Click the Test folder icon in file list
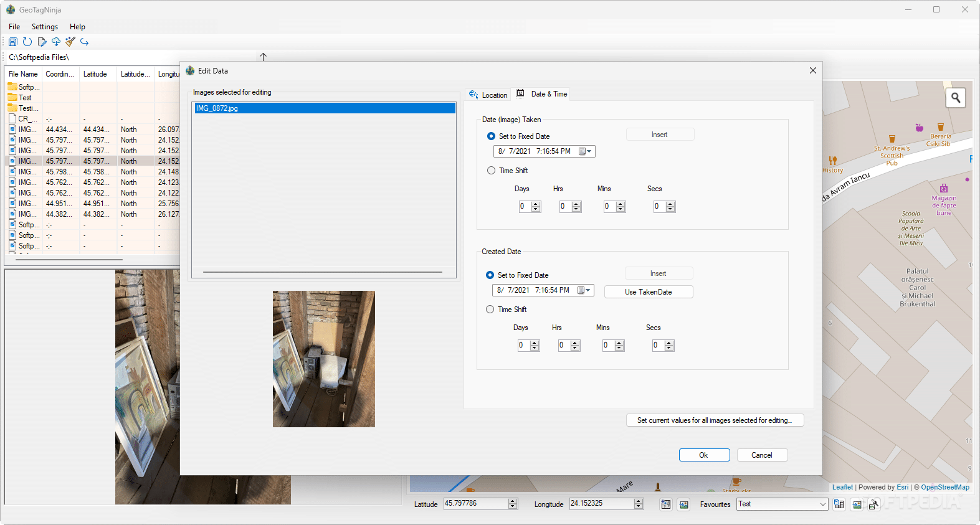The width and height of the screenshot is (980, 525). 12,98
